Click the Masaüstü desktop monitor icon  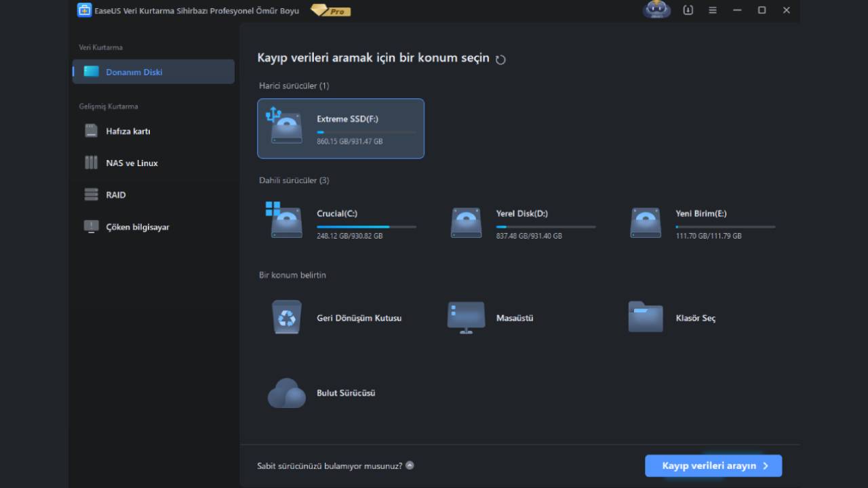tap(466, 318)
